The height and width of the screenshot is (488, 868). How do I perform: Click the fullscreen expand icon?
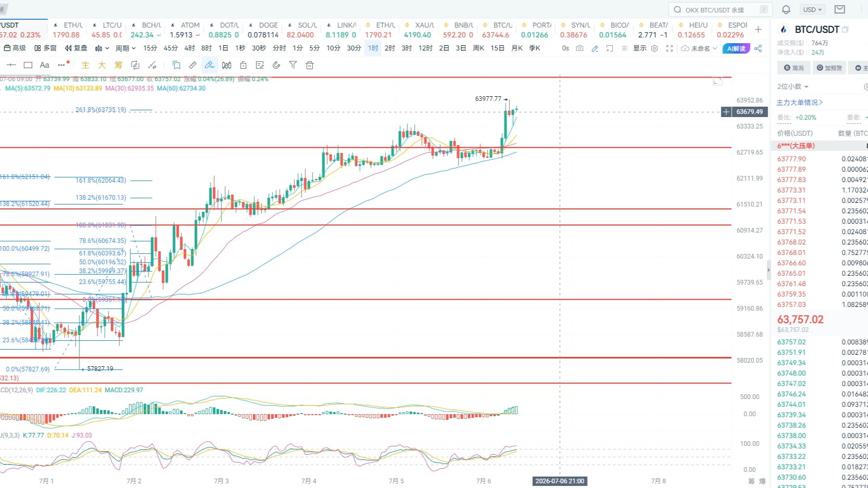click(670, 48)
